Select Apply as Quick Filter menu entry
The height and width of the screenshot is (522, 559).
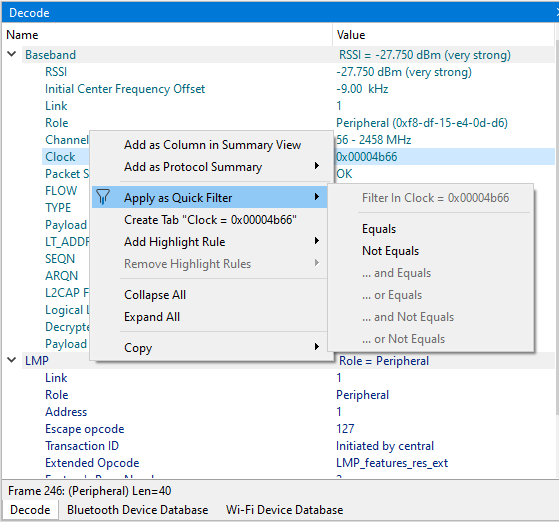(x=210, y=197)
